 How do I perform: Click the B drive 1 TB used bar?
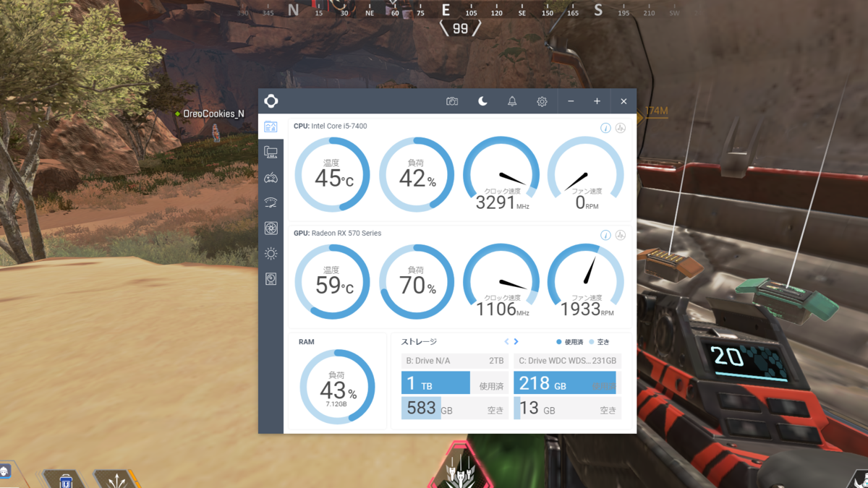coord(455,383)
